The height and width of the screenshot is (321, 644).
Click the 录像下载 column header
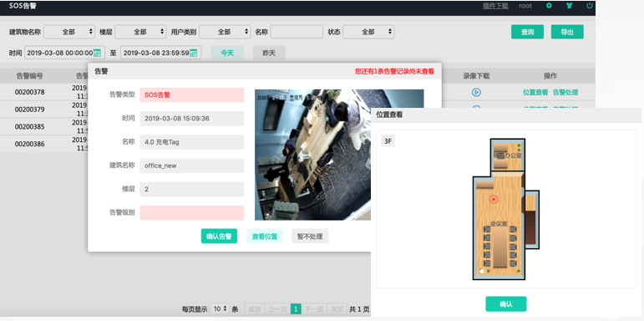point(476,75)
